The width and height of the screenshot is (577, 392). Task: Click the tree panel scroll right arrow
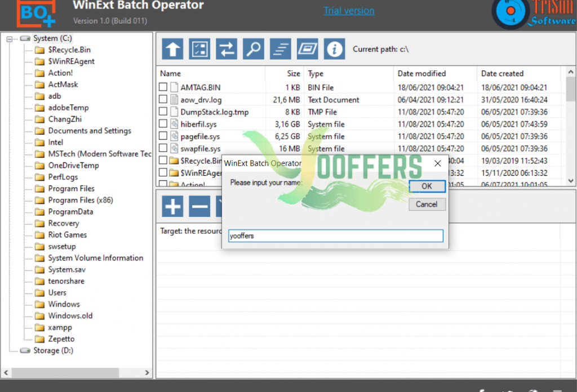(x=147, y=372)
